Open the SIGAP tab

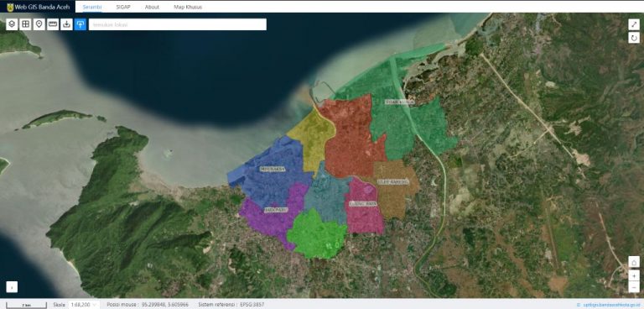point(122,7)
